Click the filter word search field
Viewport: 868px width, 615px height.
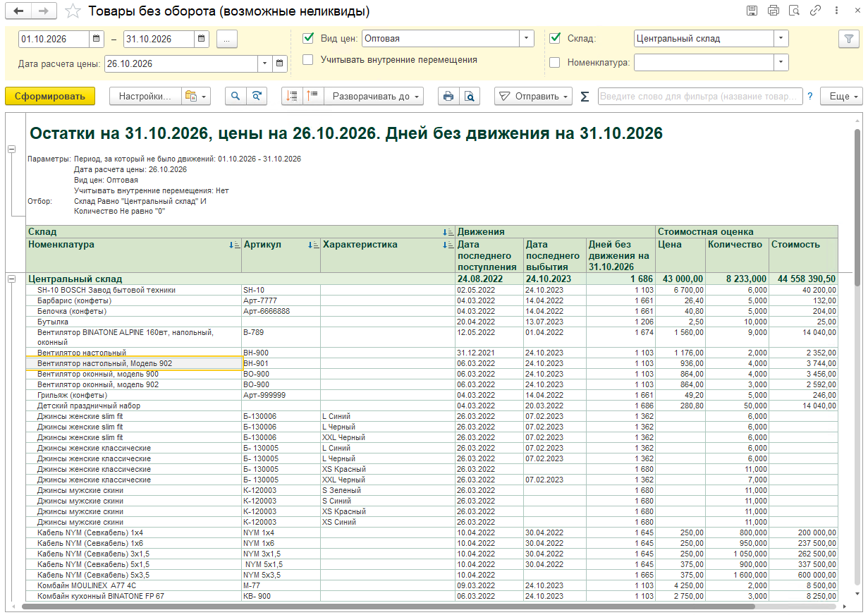[x=700, y=97]
